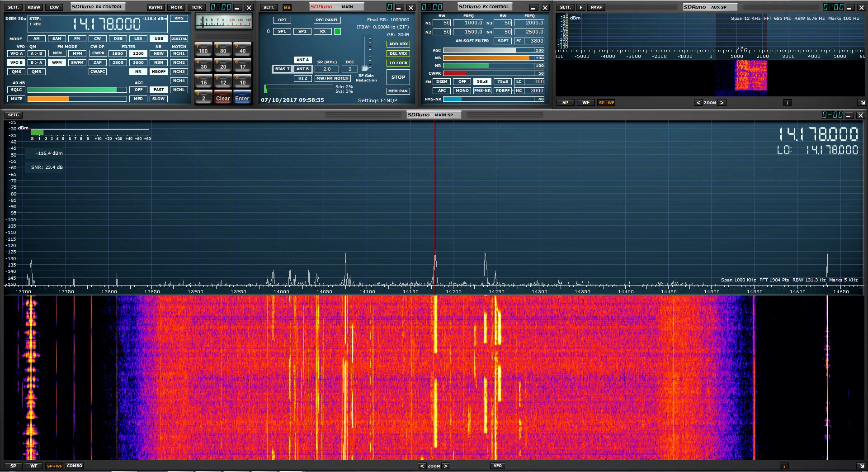This screenshot has width=868, height=472.
Task: Switch mode to AM
Action: click(37, 38)
